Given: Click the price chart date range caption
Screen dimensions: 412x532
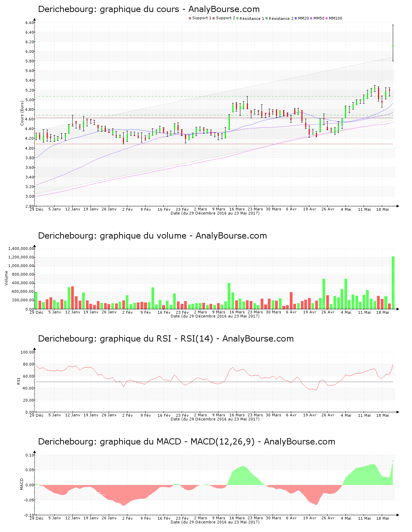Looking at the screenshot, I should click(215, 213).
